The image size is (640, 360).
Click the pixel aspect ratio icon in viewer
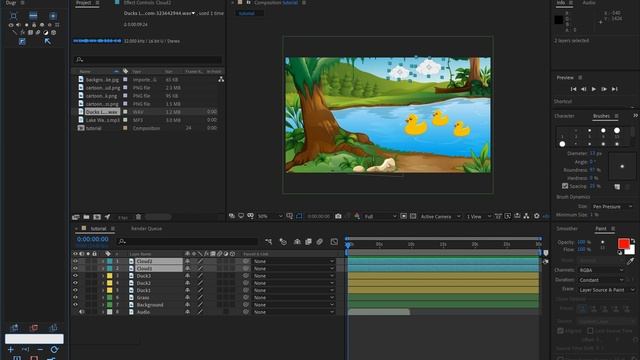pos(498,216)
